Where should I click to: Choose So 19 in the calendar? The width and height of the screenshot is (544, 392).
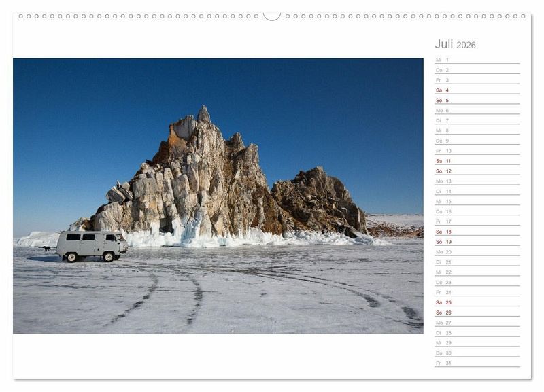(x=476, y=242)
